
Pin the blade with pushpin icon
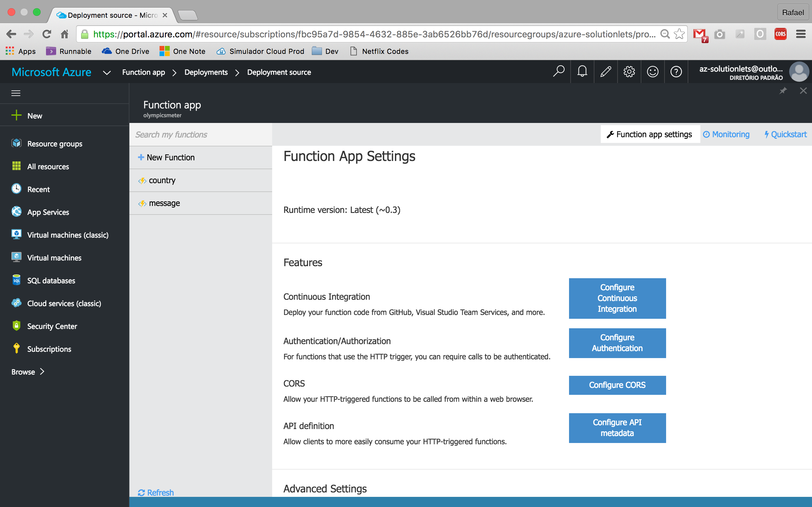[x=783, y=91]
